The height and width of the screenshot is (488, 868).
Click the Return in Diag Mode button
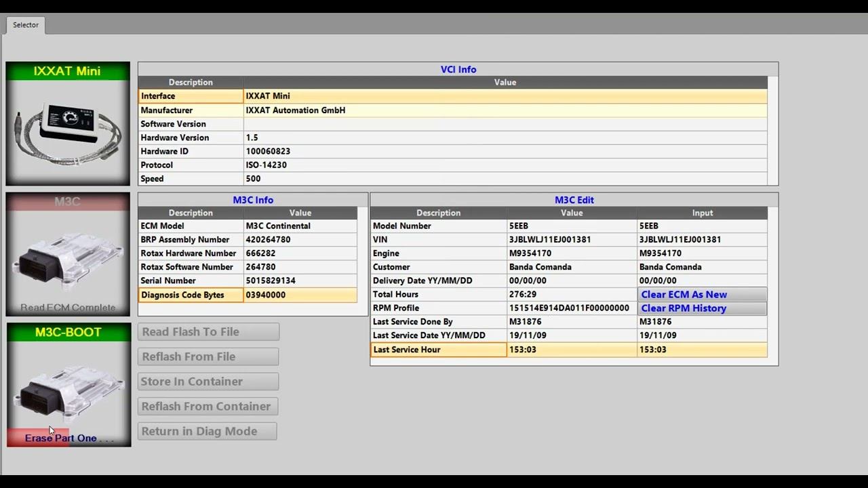[208, 431]
